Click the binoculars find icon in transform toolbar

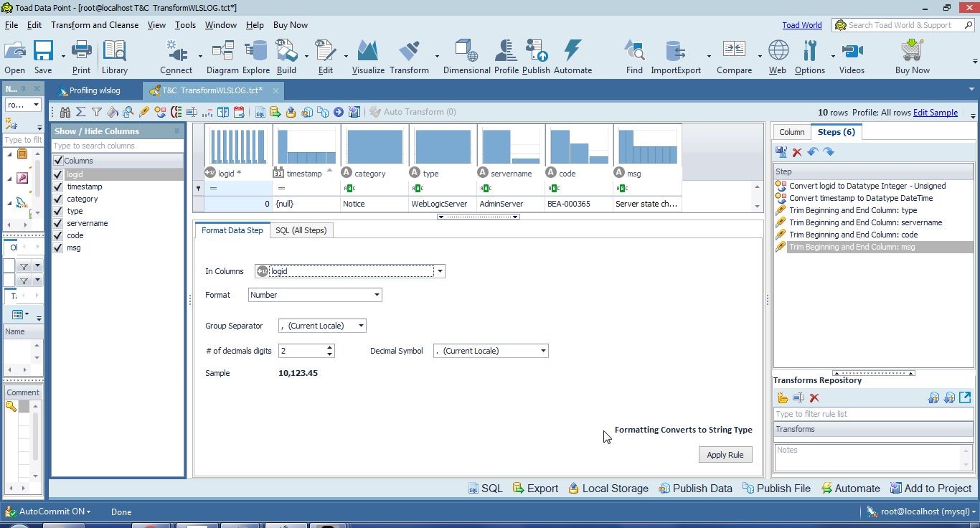pos(65,112)
